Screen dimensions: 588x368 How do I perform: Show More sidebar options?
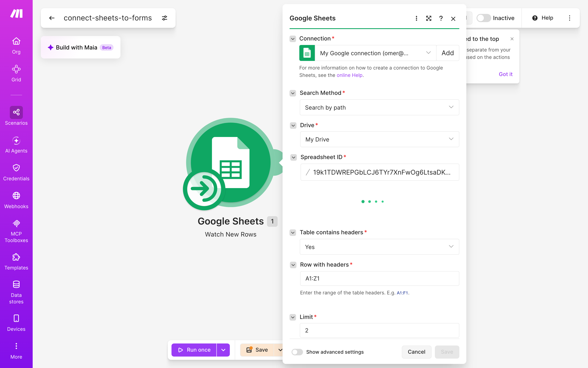click(x=16, y=351)
